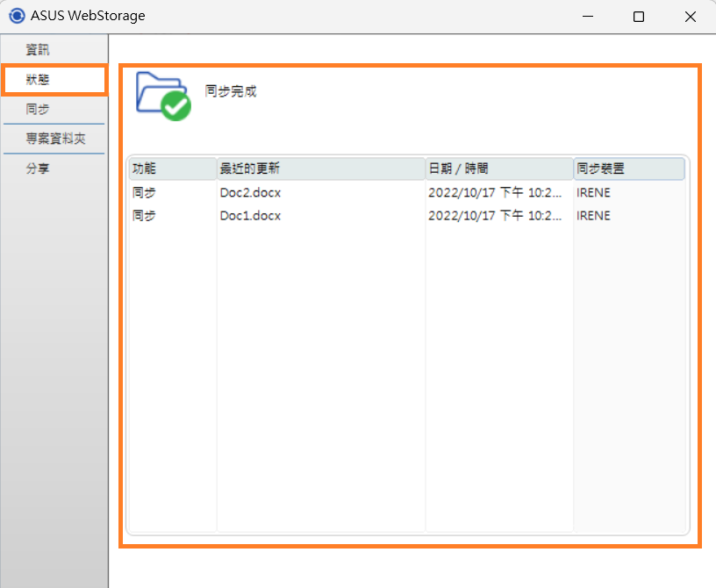The width and height of the screenshot is (716, 588).
Task: Sort by the 最近的更新 column header
Action: (x=321, y=169)
